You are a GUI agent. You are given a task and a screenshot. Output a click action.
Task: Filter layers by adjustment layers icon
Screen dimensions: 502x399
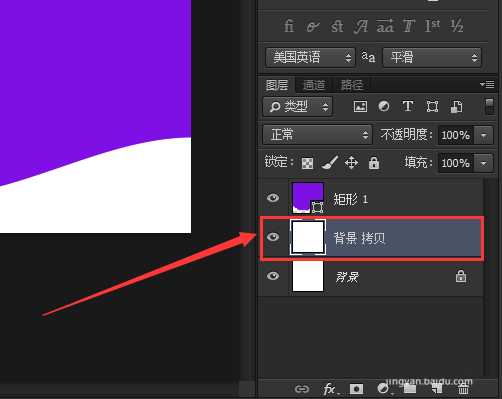click(x=384, y=107)
